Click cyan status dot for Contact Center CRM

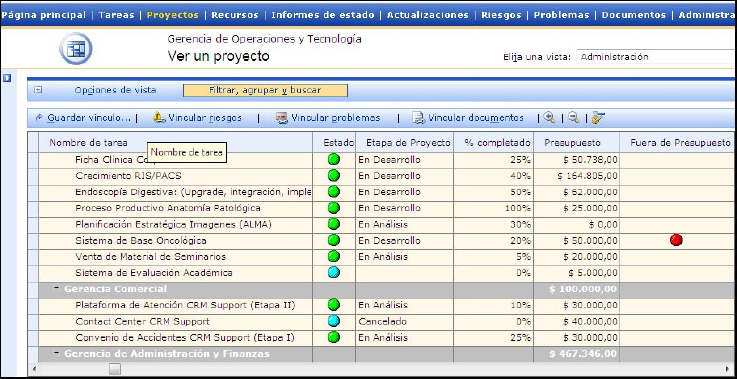tap(334, 321)
